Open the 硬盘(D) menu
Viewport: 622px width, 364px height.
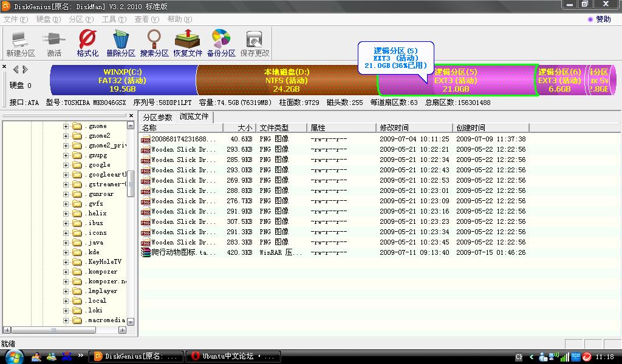coord(49,19)
